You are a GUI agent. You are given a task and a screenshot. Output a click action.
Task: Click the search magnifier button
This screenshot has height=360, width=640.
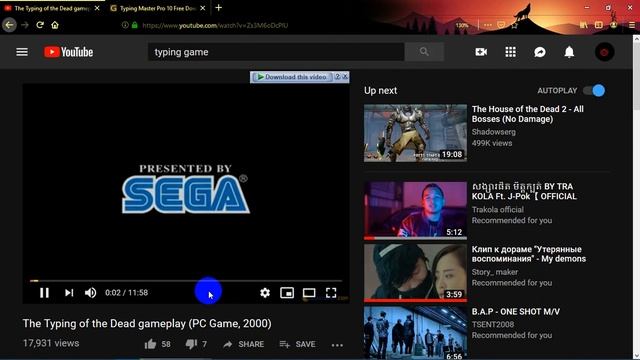424,52
